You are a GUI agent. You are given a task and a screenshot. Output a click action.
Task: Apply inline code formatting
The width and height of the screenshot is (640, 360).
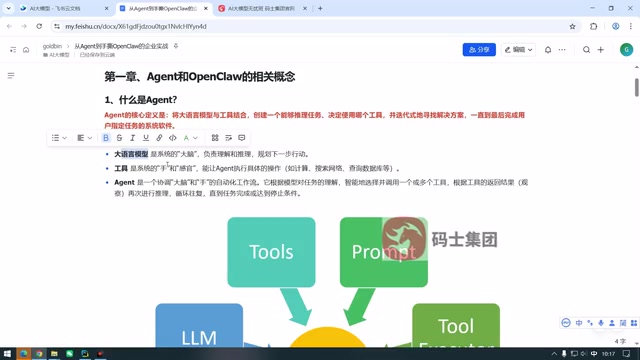click(173, 138)
